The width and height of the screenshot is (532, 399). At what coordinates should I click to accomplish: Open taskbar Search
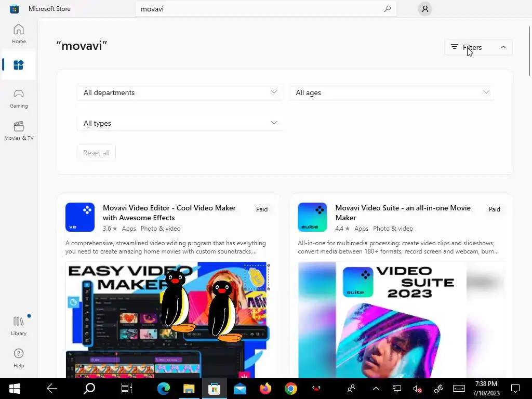(89, 389)
